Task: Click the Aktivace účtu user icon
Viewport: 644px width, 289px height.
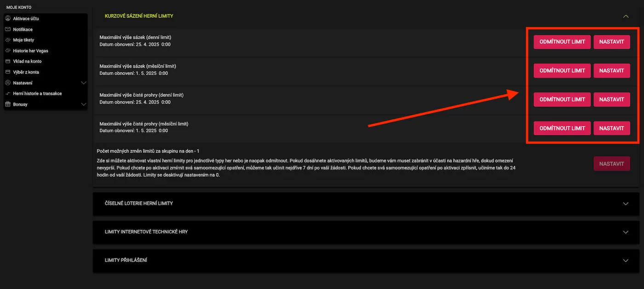Action: pyautogui.click(x=8, y=18)
